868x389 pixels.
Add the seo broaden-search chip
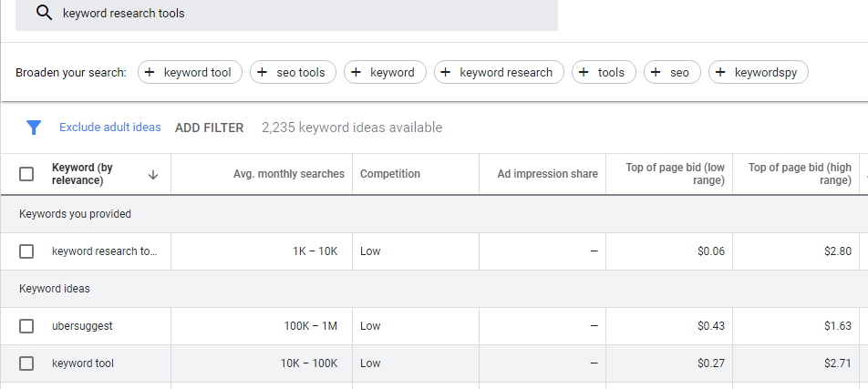click(x=672, y=72)
